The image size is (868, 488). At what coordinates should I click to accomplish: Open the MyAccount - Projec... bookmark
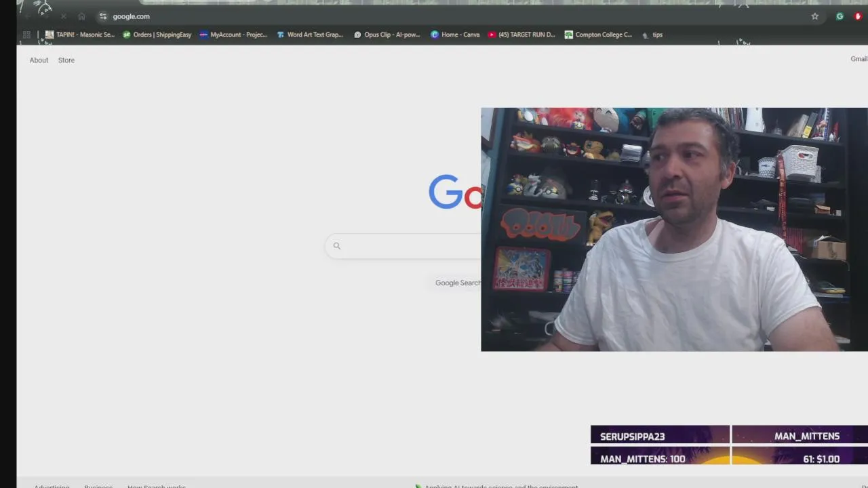pyautogui.click(x=233, y=35)
